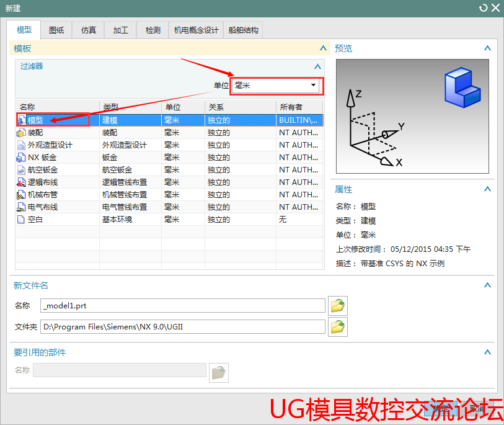Select the 装配 row name
The width and height of the screenshot is (504, 425).
[x=35, y=133]
